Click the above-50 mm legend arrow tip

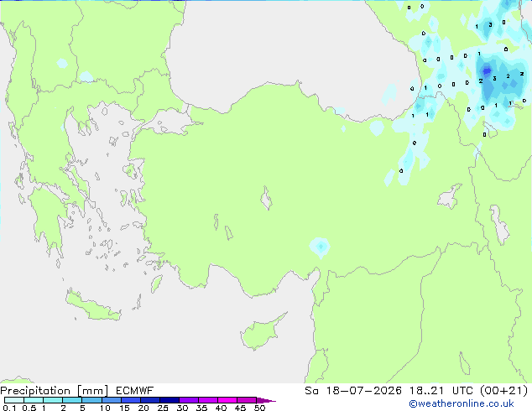click(266, 401)
